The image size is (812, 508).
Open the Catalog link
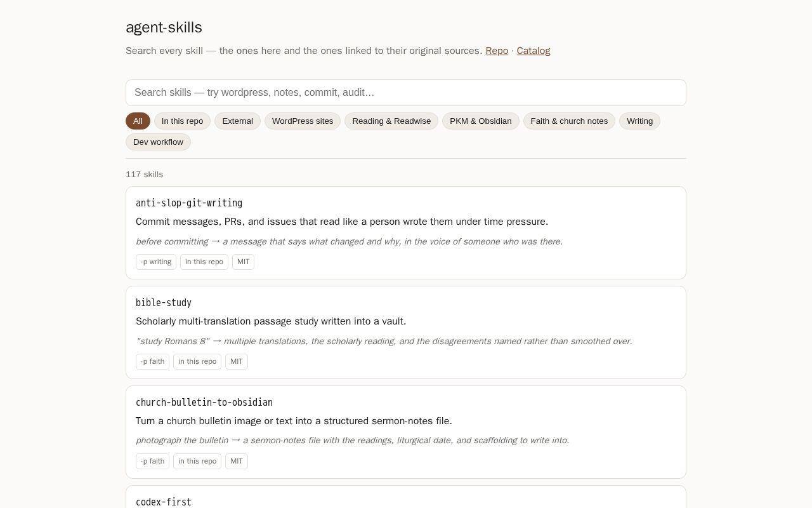pyautogui.click(x=534, y=51)
